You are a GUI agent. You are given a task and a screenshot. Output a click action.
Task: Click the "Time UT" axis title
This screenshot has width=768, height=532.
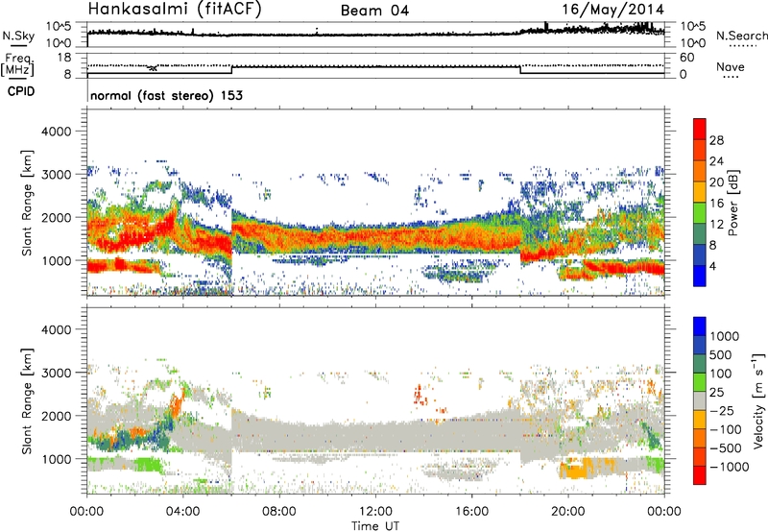(x=375, y=526)
